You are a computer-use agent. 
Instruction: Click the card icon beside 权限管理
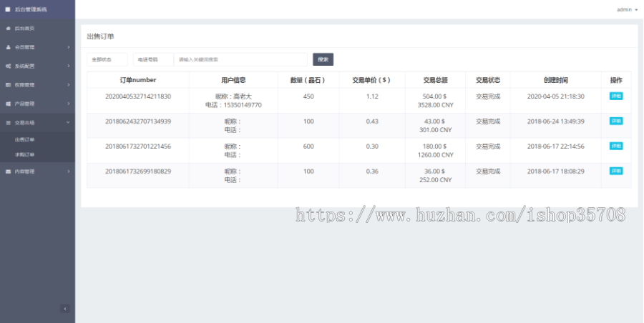(x=8, y=85)
